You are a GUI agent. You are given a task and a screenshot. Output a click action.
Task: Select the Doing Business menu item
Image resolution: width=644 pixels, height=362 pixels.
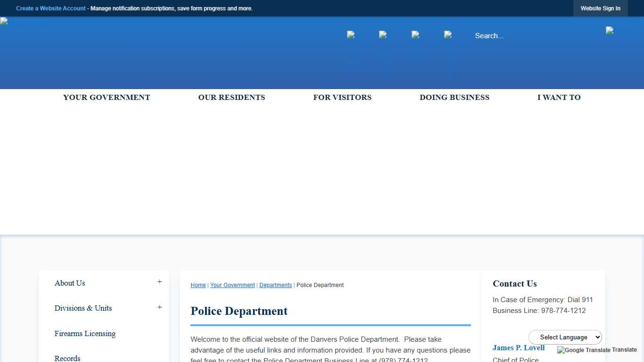[454, 98]
